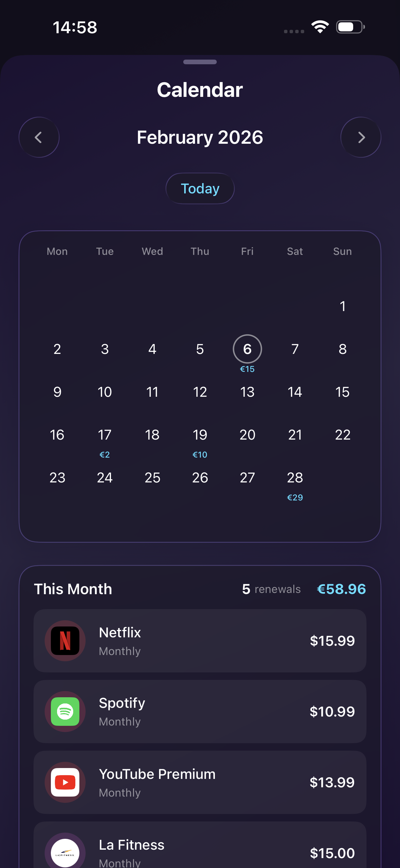400x868 pixels.
Task: Jump to the current date with Today
Action: tap(200, 188)
